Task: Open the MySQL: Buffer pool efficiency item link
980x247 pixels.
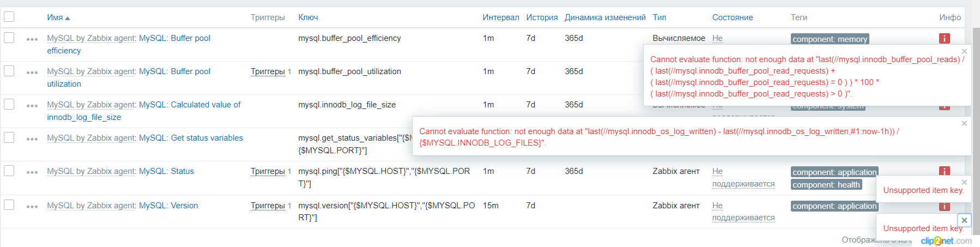Action: pos(174,38)
